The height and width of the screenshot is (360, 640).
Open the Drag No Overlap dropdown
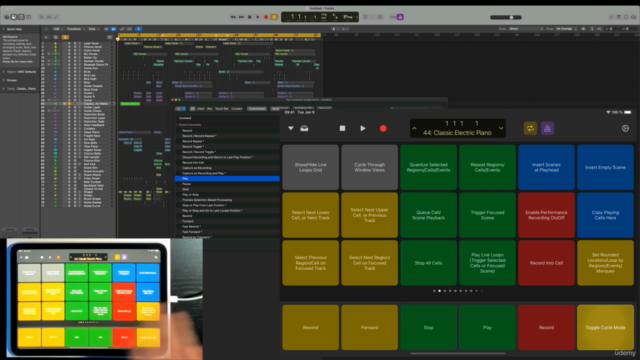point(567,29)
